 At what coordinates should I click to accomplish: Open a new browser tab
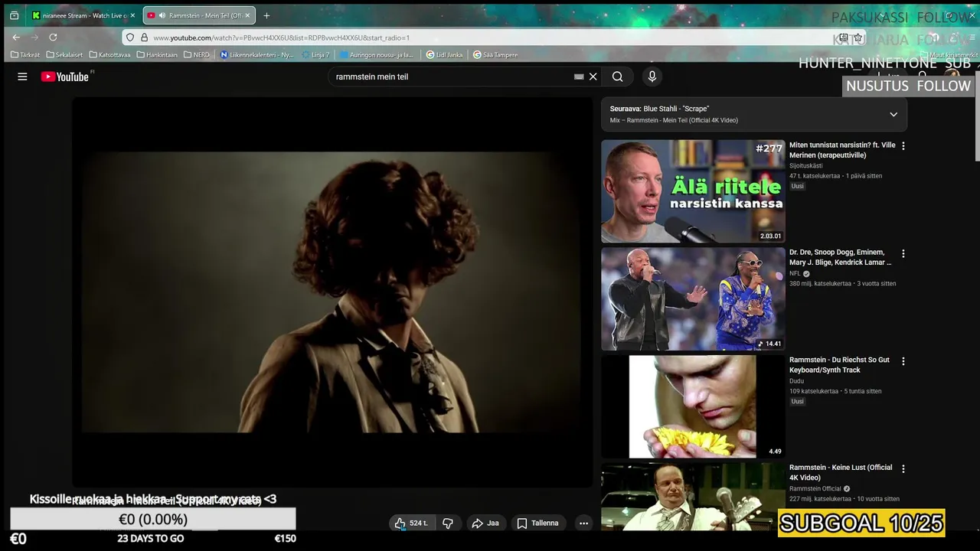click(x=266, y=15)
